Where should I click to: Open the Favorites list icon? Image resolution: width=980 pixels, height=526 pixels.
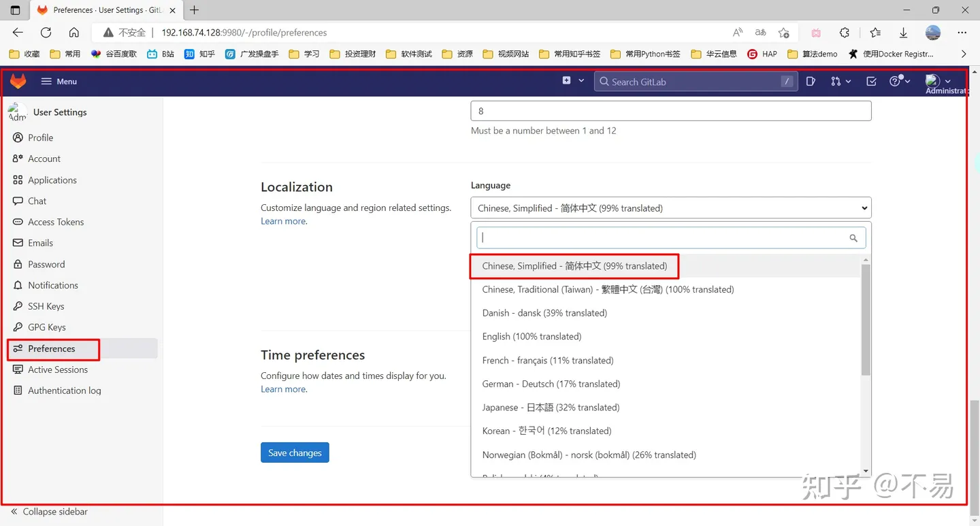[x=875, y=32]
